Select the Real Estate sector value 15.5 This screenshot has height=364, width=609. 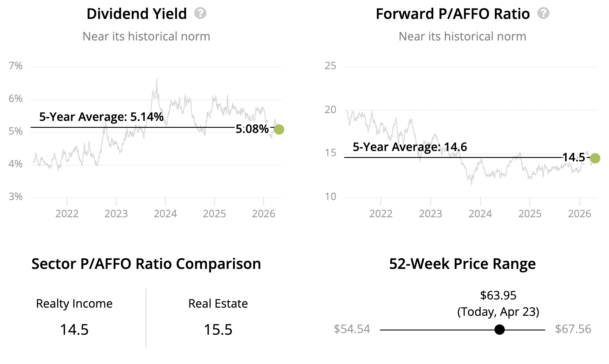218,330
